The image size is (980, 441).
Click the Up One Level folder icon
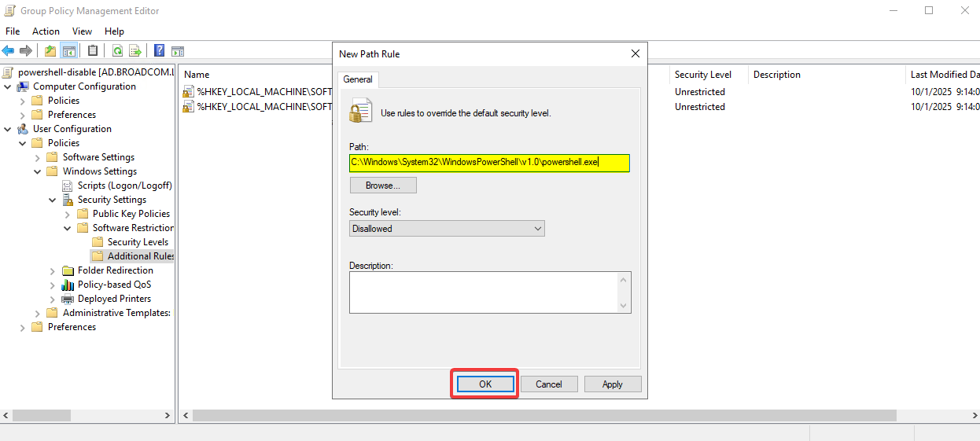[50, 51]
